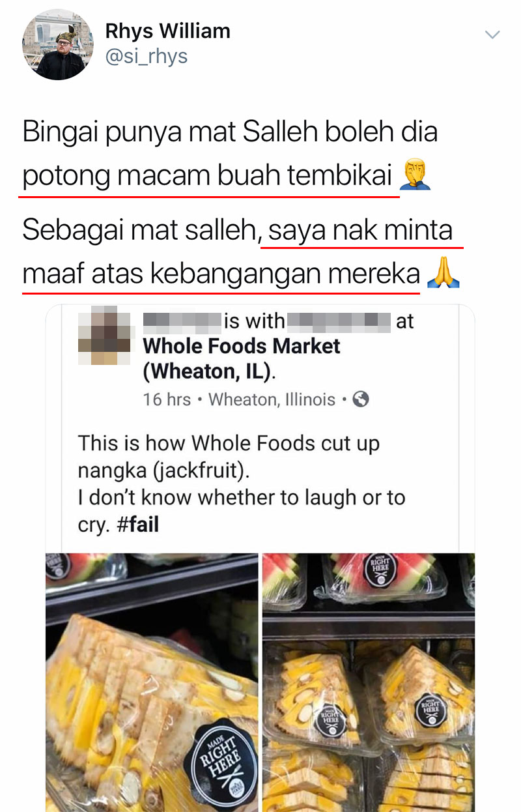Viewport: 521px width, 812px height.
Task: Open Rhys William's profile avatar
Action: (x=58, y=45)
